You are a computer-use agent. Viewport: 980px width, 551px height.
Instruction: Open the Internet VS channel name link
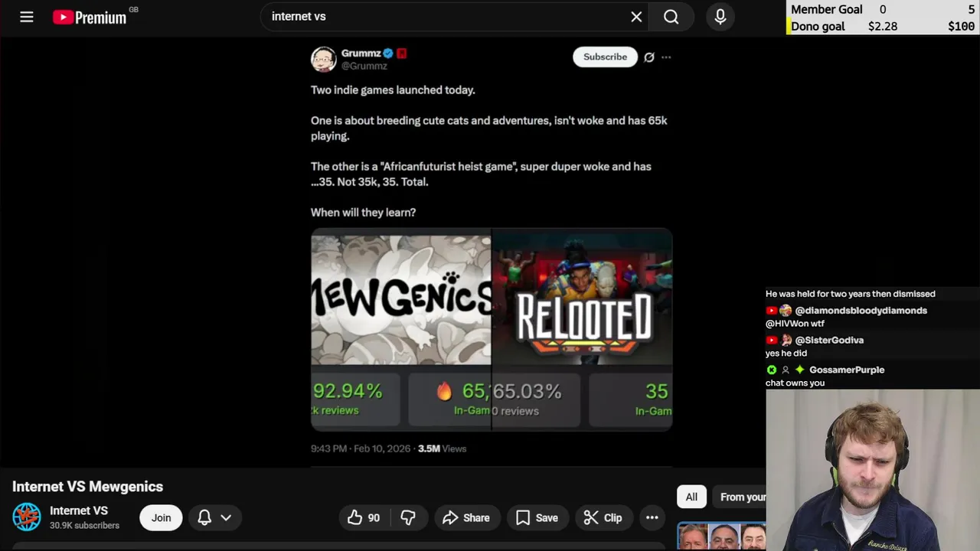pyautogui.click(x=79, y=510)
